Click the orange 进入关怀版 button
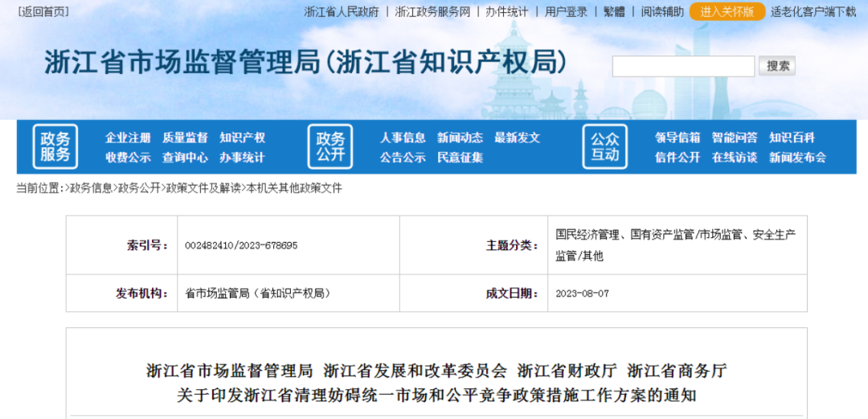Screen dimensions: 868x419 [727, 11]
